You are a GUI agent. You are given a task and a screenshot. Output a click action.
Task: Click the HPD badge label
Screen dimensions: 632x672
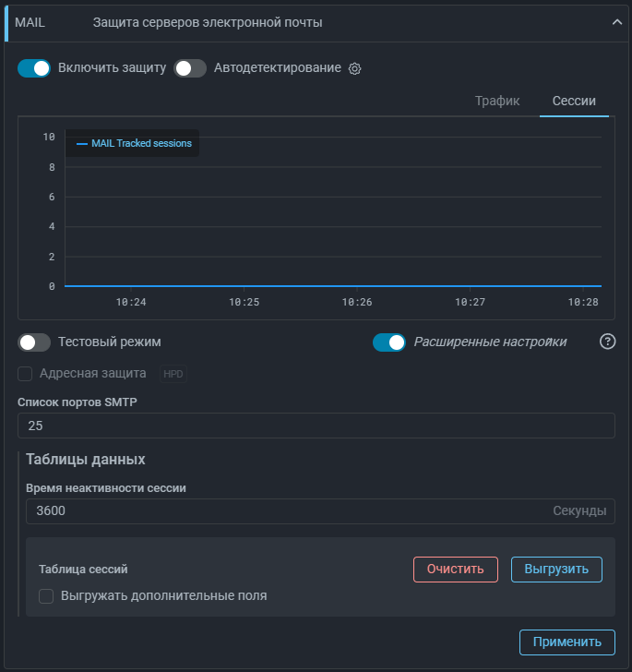click(173, 374)
